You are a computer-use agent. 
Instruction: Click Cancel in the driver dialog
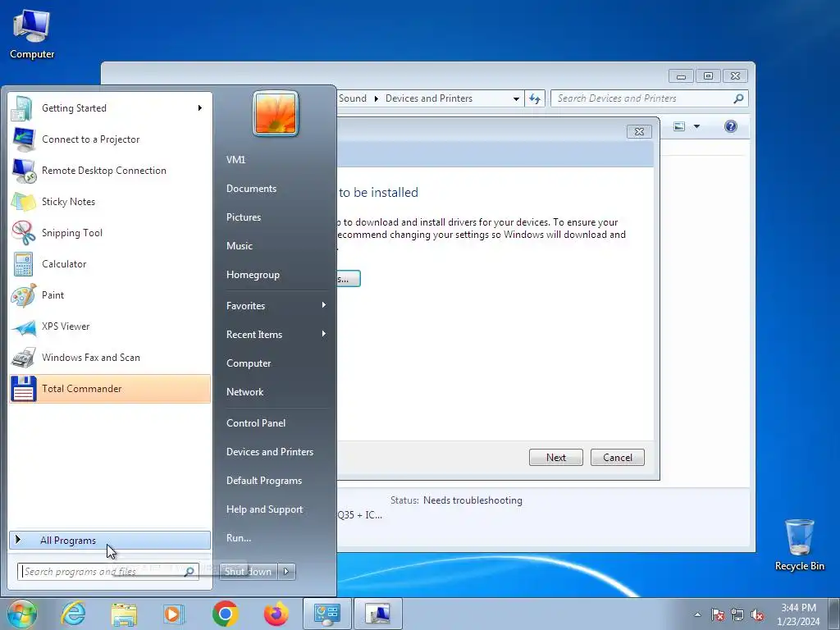click(x=617, y=458)
